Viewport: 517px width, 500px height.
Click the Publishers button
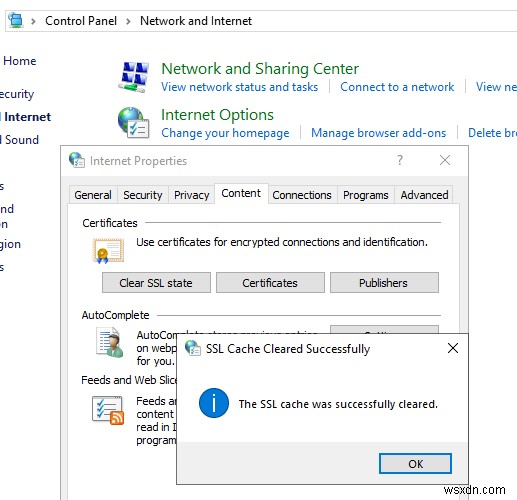point(384,283)
